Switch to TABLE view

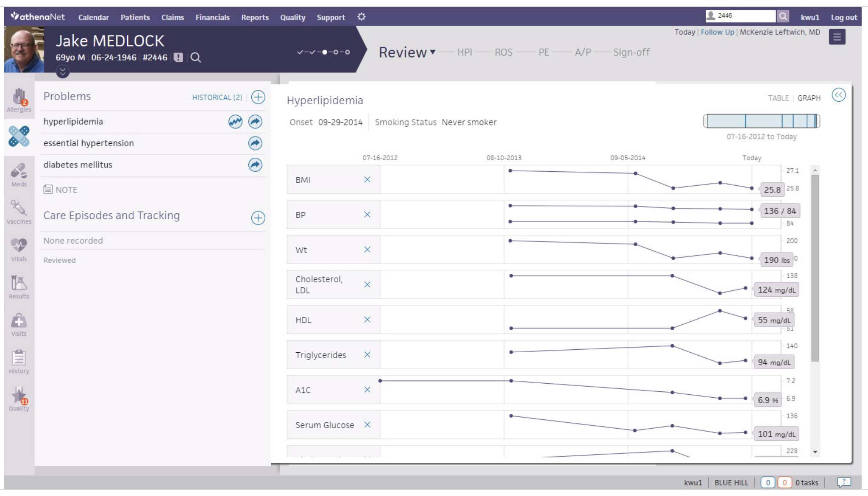[x=778, y=98]
